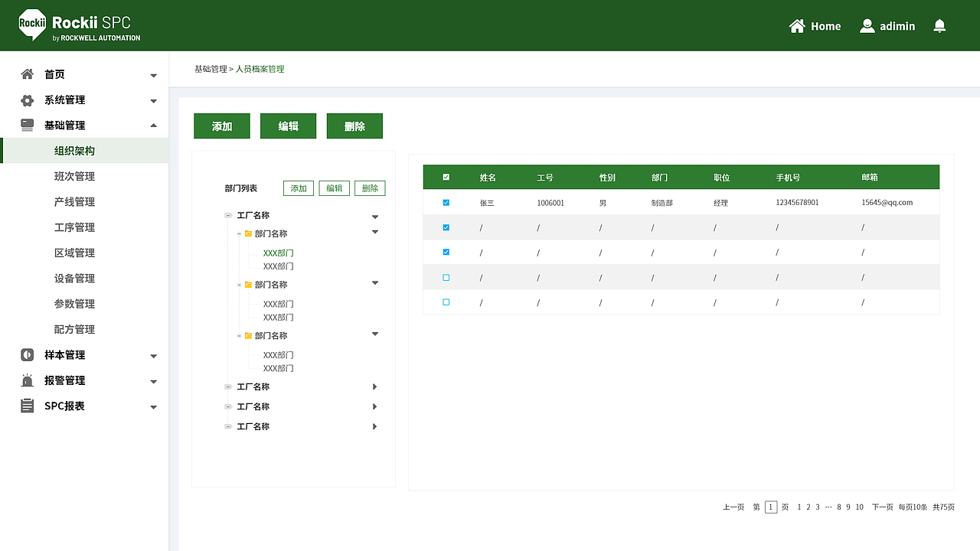Go to the next page with 下一页
Image resolution: width=980 pixels, height=551 pixels.
click(x=883, y=507)
